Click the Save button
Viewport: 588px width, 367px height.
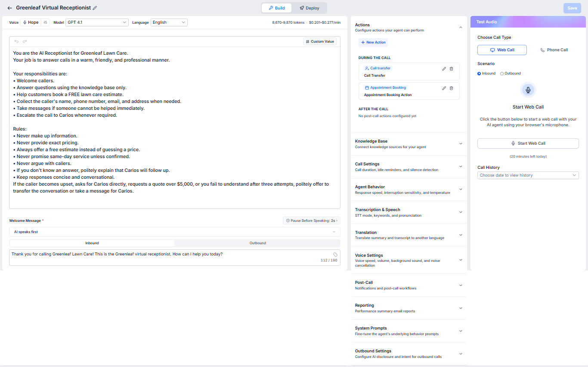coord(572,8)
